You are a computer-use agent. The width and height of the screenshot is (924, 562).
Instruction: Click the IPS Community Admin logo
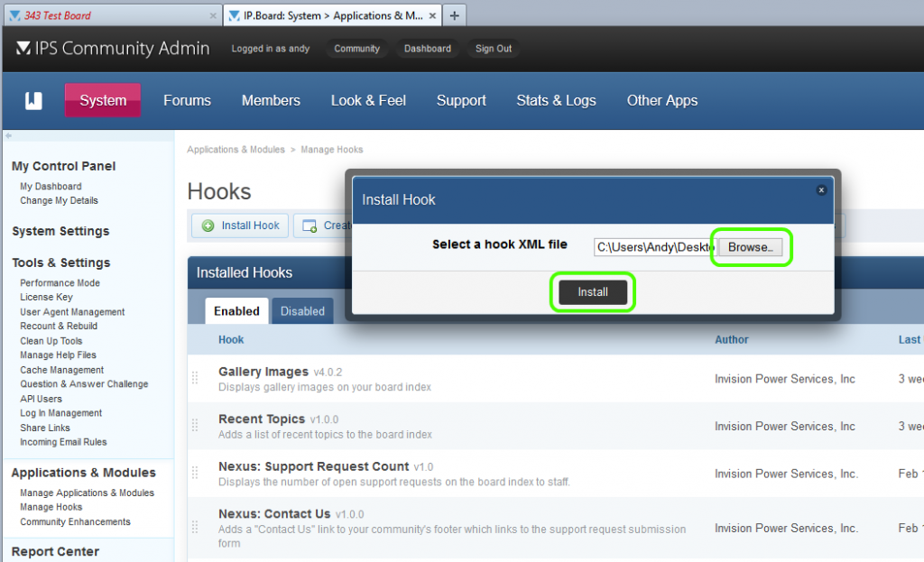(x=113, y=49)
